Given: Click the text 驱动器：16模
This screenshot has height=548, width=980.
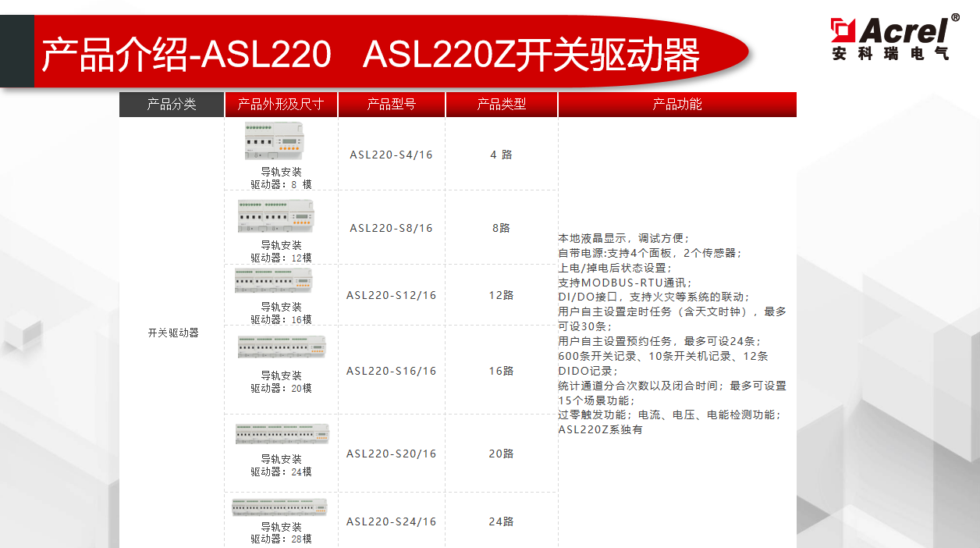Looking at the screenshot, I should click(281, 319).
